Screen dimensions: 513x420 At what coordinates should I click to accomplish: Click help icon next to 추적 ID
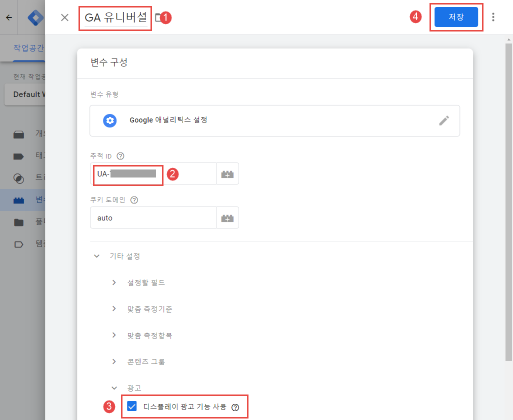pos(120,156)
